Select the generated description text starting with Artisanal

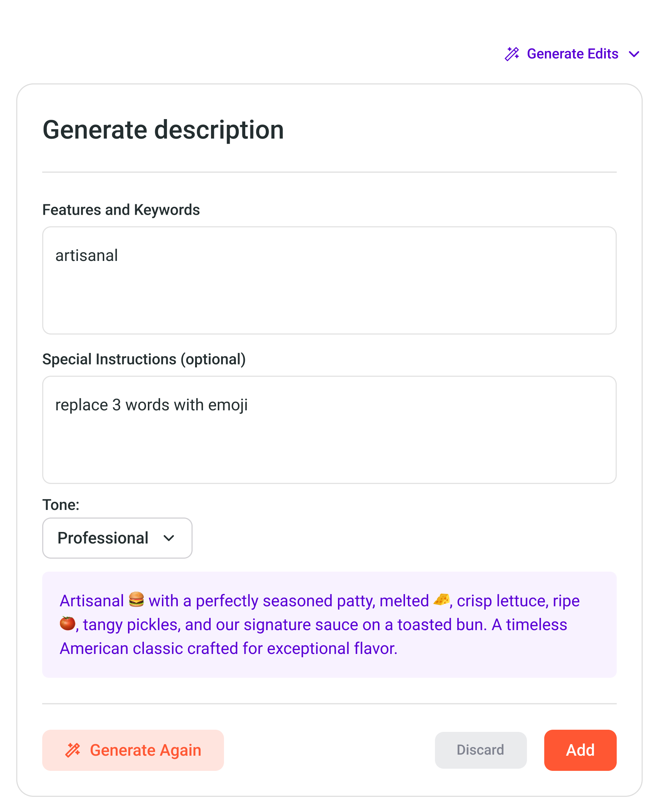pos(319,624)
